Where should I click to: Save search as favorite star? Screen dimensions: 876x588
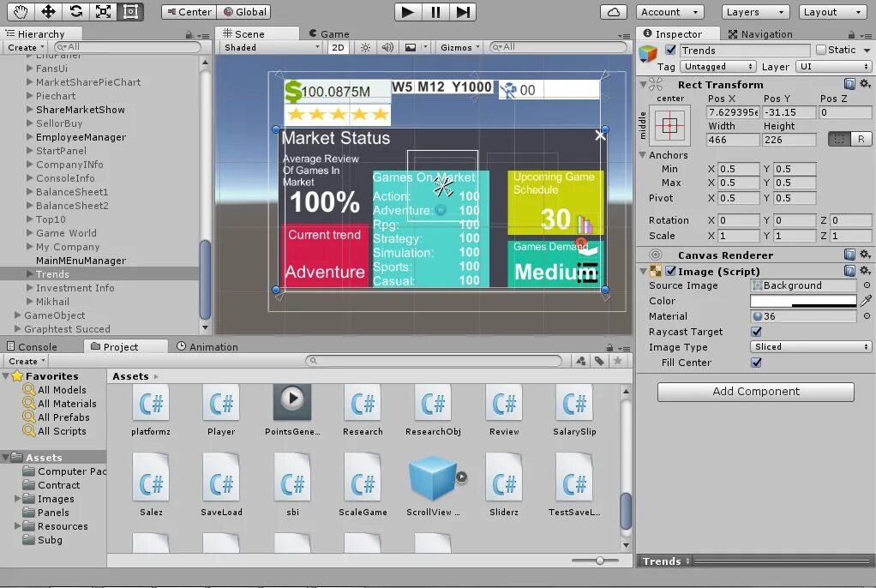pos(617,361)
